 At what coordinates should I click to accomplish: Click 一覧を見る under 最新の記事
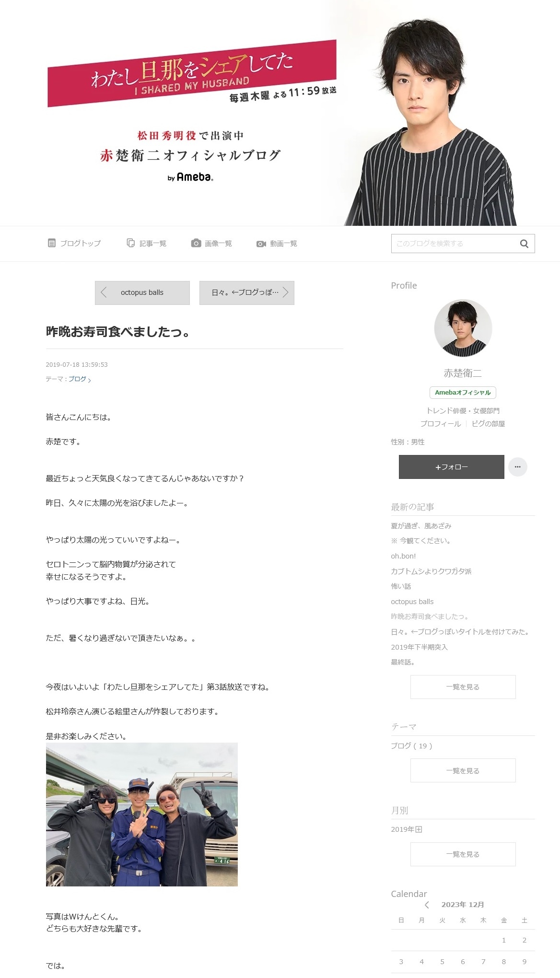click(463, 687)
